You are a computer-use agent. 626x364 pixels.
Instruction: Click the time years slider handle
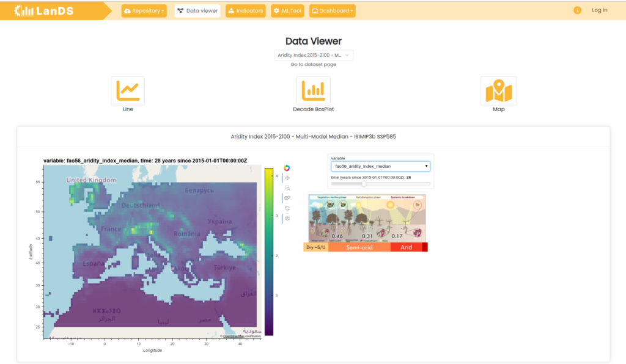tap(364, 184)
